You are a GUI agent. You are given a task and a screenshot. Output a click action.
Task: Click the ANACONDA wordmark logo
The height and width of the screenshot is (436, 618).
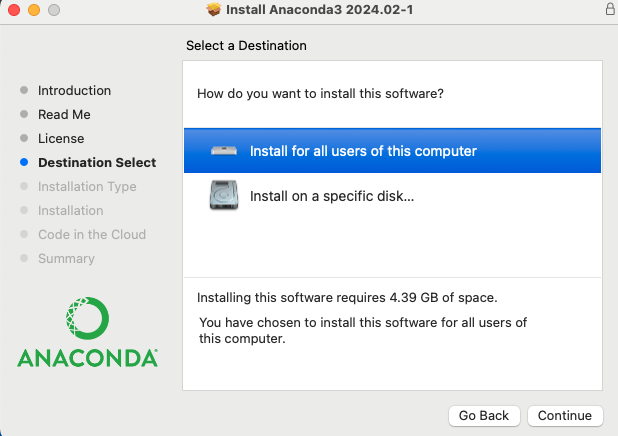pyautogui.click(x=87, y=358)
